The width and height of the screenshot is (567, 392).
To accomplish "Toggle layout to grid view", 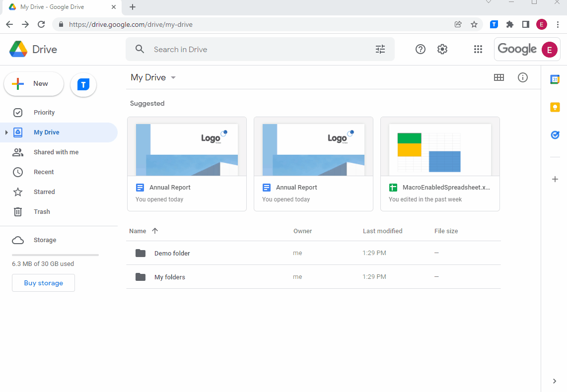I will [x=499, y=77].
